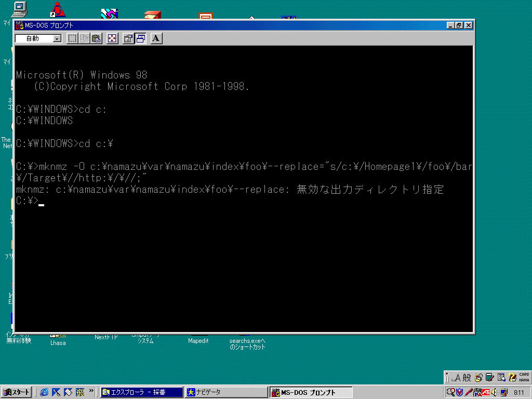Click the MS-DOS icon in the title bar

pos(20,25)
